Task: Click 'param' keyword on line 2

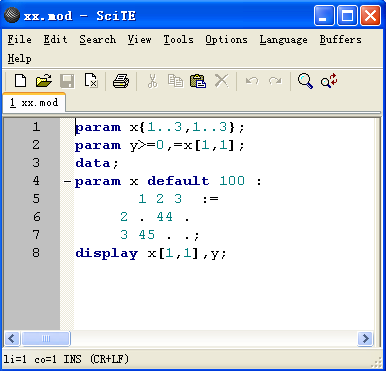Action: (x=98, y=146)
